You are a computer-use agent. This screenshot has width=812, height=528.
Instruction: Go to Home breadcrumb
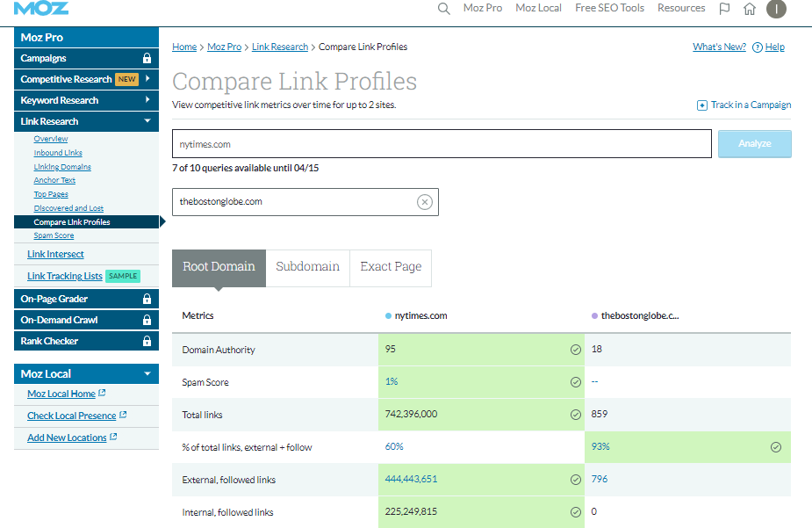tap(184, 47)
